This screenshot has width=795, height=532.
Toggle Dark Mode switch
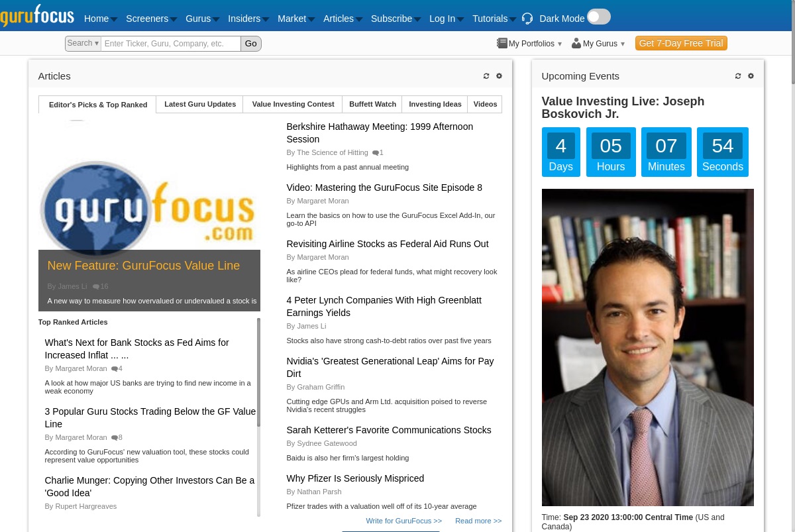599,17
